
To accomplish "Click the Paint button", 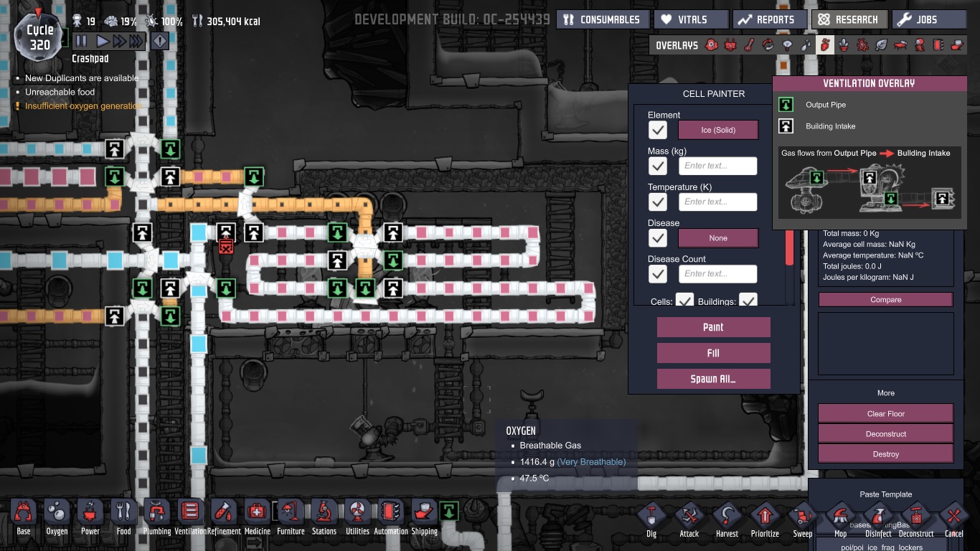I will pyautogui.click(x=713, y=327).
